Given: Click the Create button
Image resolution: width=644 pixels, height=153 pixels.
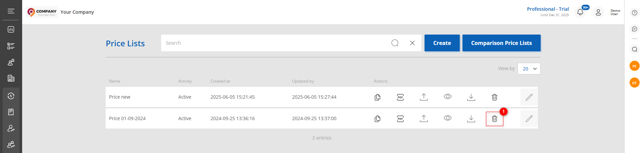Looking at the screenshot, I should click(x=442, y=43).
